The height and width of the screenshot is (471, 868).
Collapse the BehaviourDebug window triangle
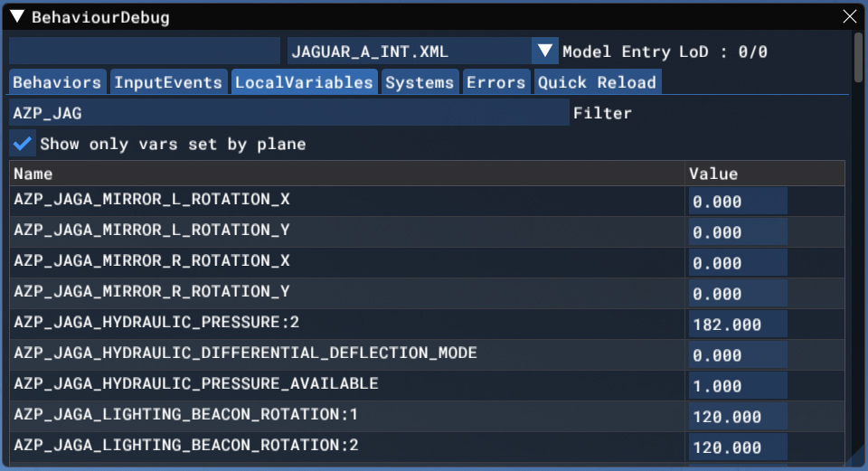coord(16,17)
